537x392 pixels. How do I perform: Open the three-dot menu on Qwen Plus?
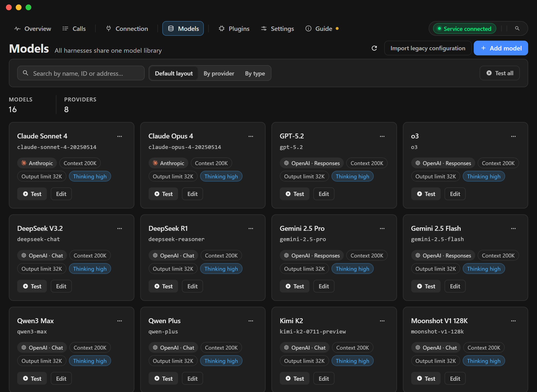[x=251, y=321]
